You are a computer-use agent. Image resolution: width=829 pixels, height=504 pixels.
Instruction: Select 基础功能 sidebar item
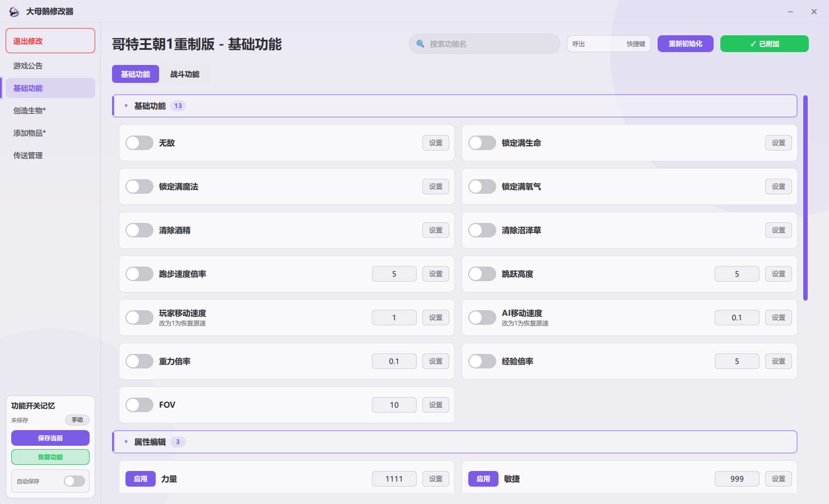(50, 88)
